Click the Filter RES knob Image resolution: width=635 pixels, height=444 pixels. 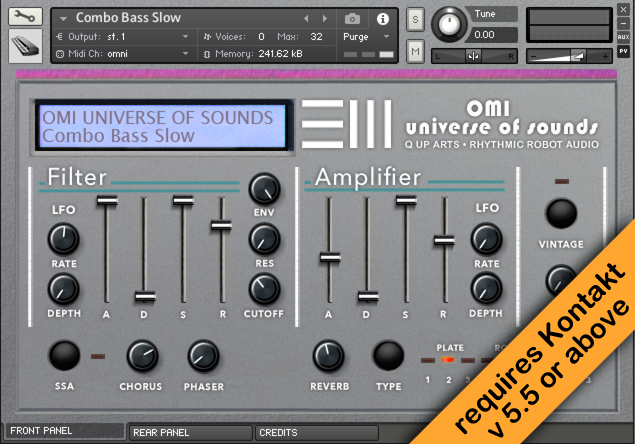(264, 239)
